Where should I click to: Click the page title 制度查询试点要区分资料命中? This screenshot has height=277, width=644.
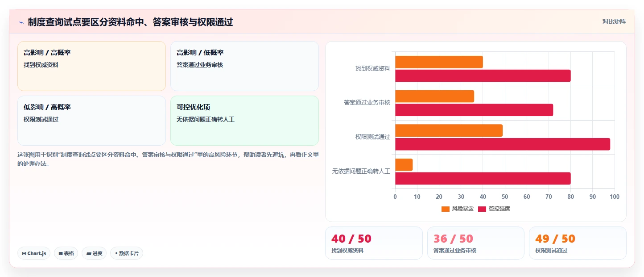(x=130, y=22)
